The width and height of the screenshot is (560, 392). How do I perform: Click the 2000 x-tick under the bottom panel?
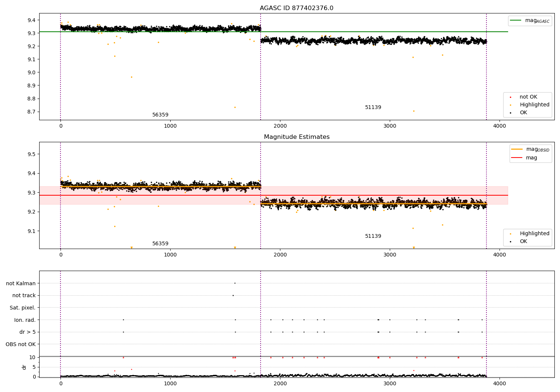(280, 383)
